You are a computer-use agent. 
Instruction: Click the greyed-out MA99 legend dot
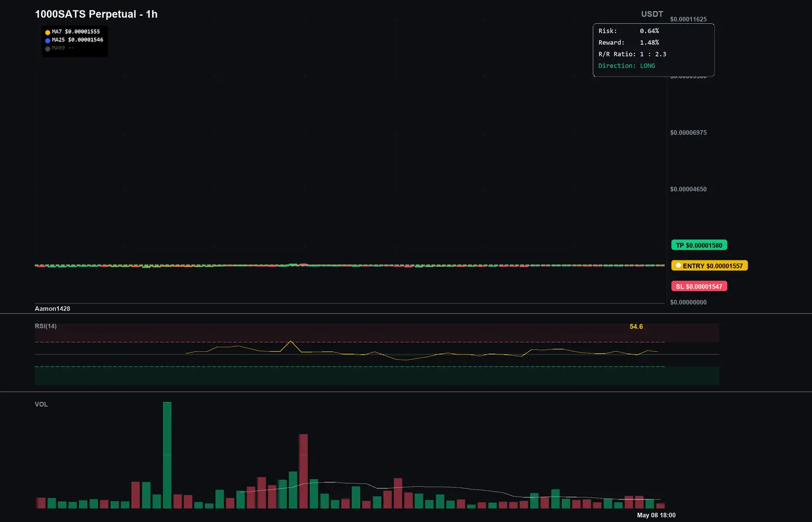(x=48, y=49)
